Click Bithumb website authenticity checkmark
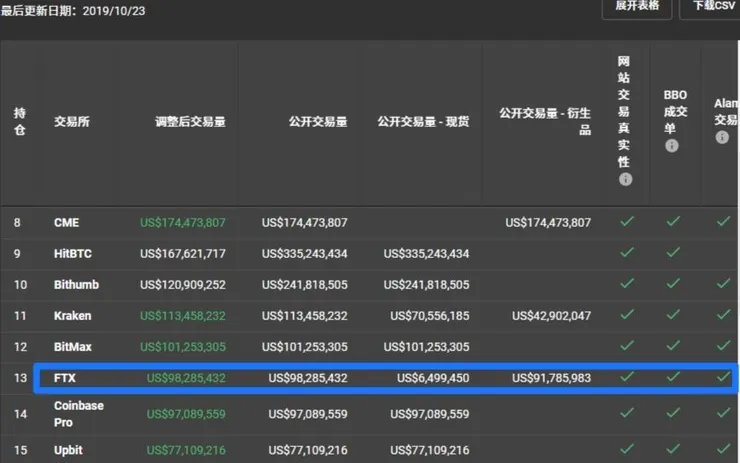Image resolution: width=740 pixels, height=463 pixels. [627, 283]
